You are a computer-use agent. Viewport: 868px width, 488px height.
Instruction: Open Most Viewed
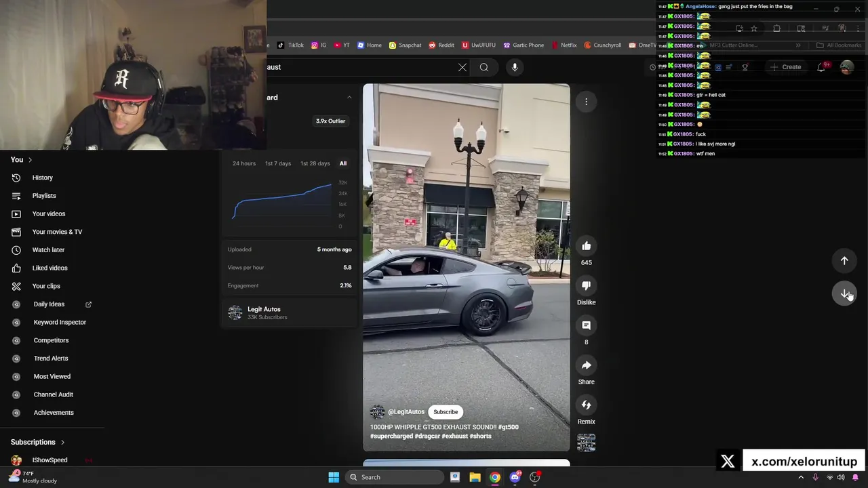52,376
